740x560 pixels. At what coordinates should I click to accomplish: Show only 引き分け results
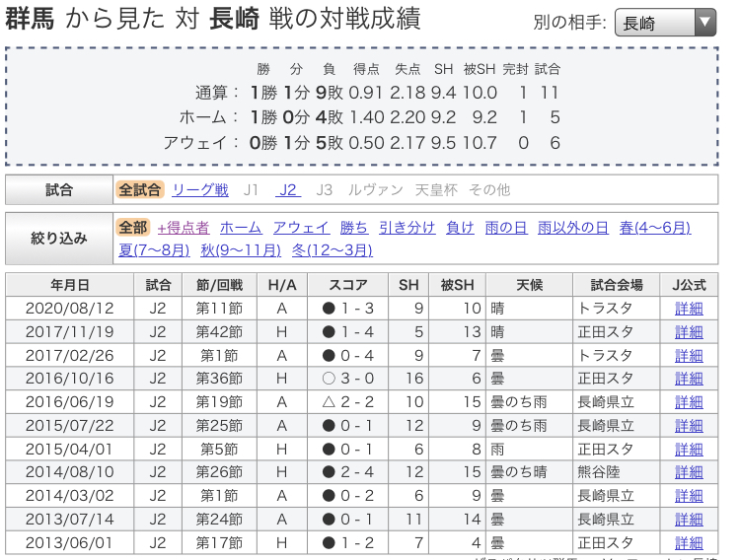click(x=407, y=227)
